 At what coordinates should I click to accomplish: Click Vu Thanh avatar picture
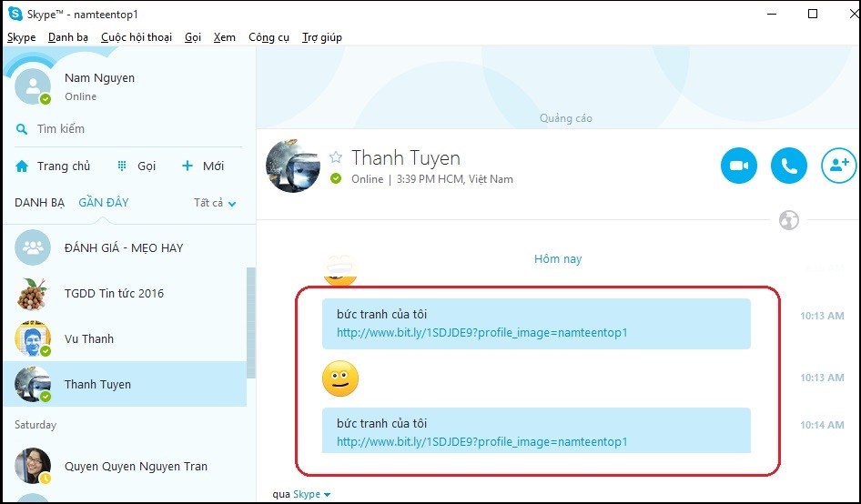click(33, 338)
